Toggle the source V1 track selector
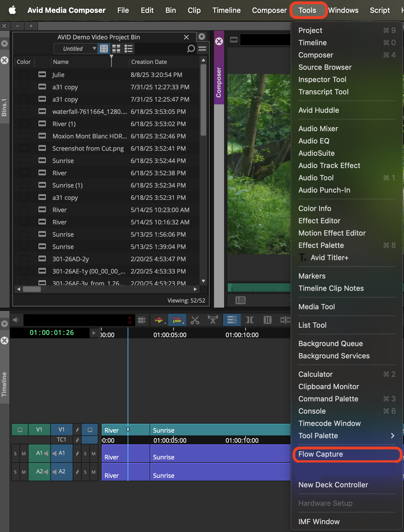 [x=39, y=430]
